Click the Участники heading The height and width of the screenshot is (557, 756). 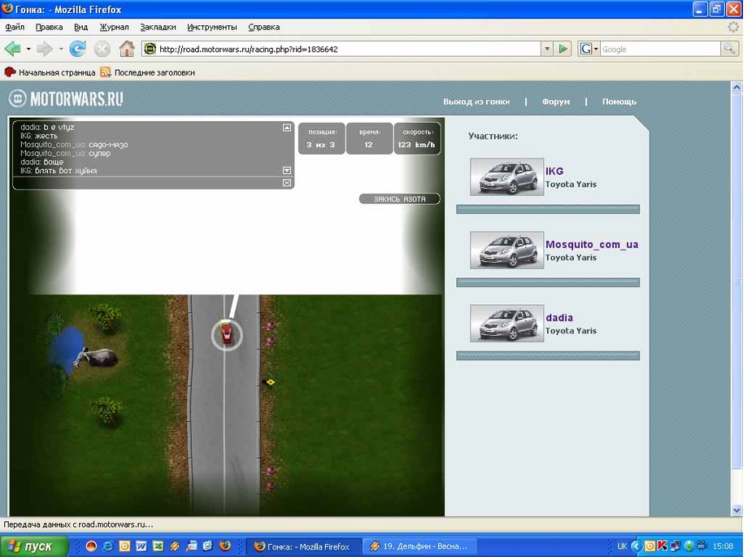pos(493,136)
